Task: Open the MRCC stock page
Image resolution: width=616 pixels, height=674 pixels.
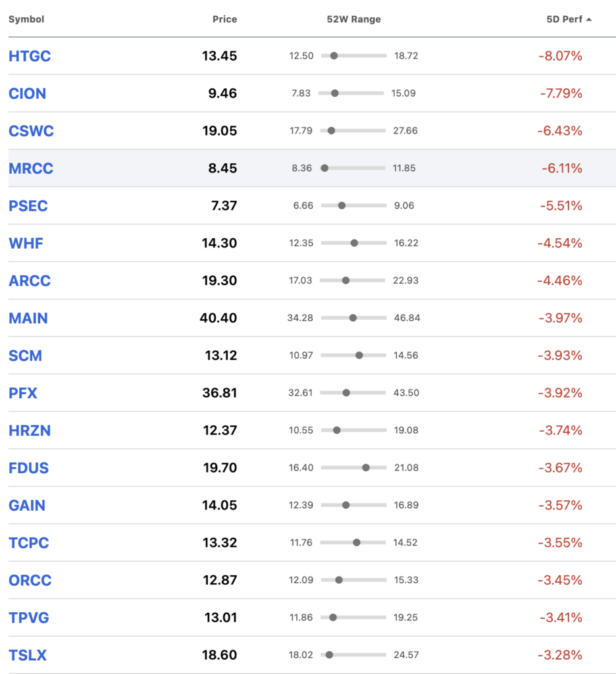Action: 31,168
